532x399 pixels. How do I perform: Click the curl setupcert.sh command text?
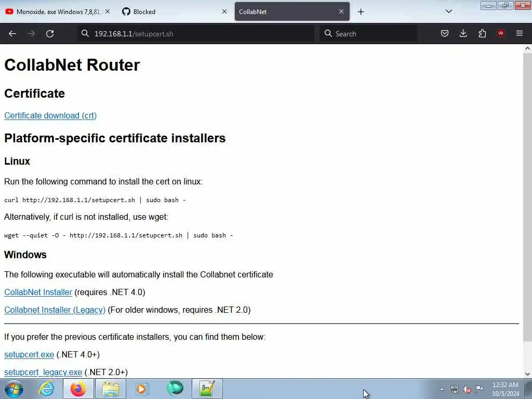click(x=95, y=200)
